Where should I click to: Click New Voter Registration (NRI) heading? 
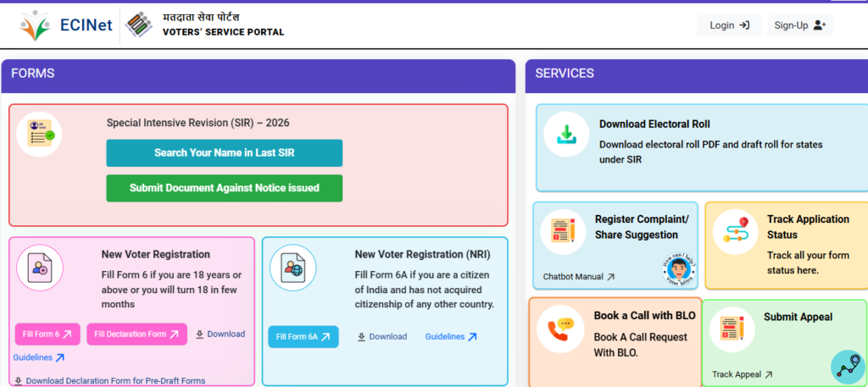click(422, 254)
